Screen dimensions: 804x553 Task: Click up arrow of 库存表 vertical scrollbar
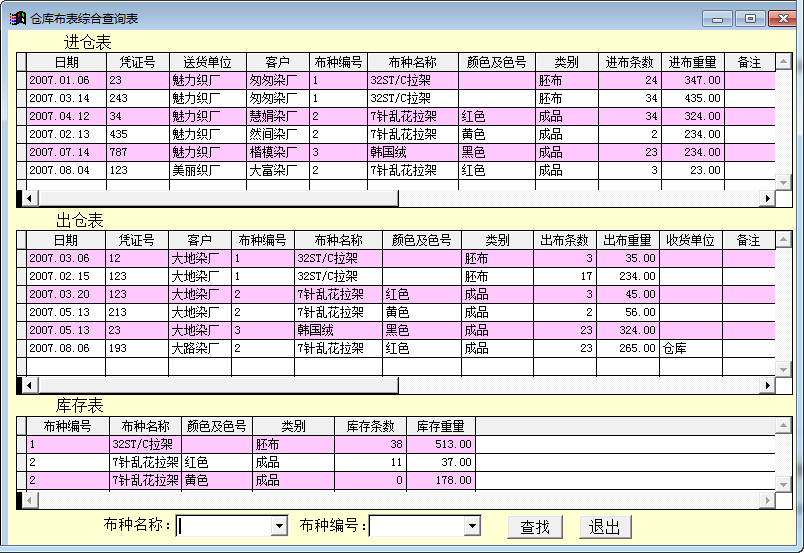pos(783,425)
